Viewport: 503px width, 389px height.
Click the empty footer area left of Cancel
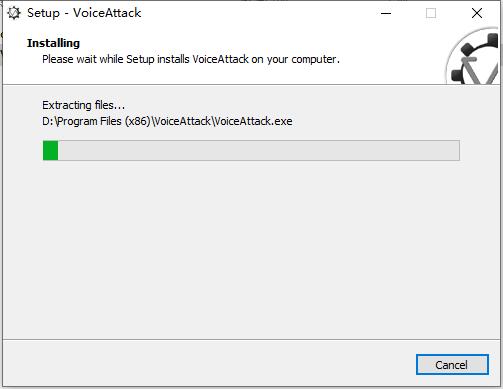207,365
